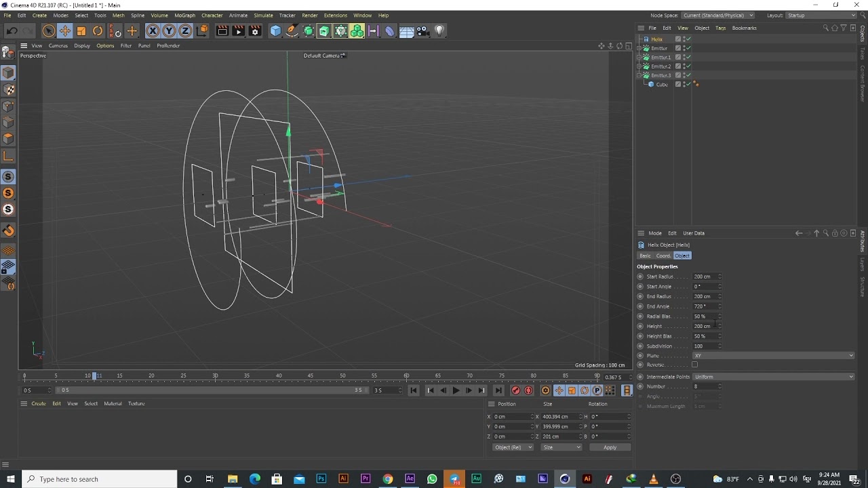
Task: Click Render to Picture Viewer icon
Action: 238,30
